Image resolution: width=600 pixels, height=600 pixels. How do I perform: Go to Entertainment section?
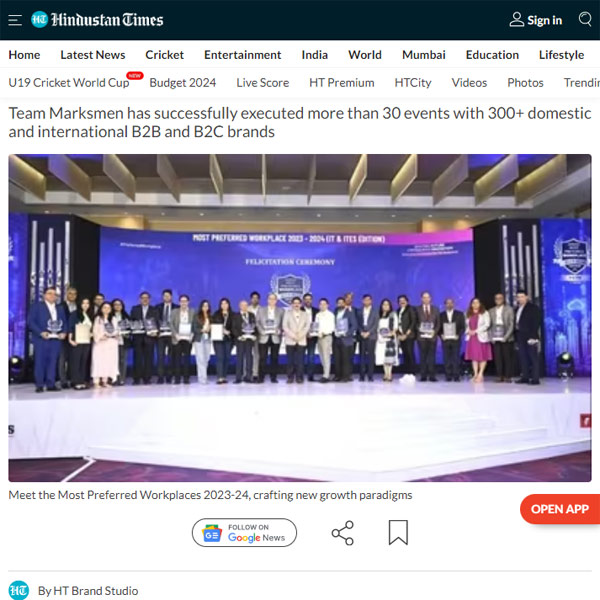point(243,55)
